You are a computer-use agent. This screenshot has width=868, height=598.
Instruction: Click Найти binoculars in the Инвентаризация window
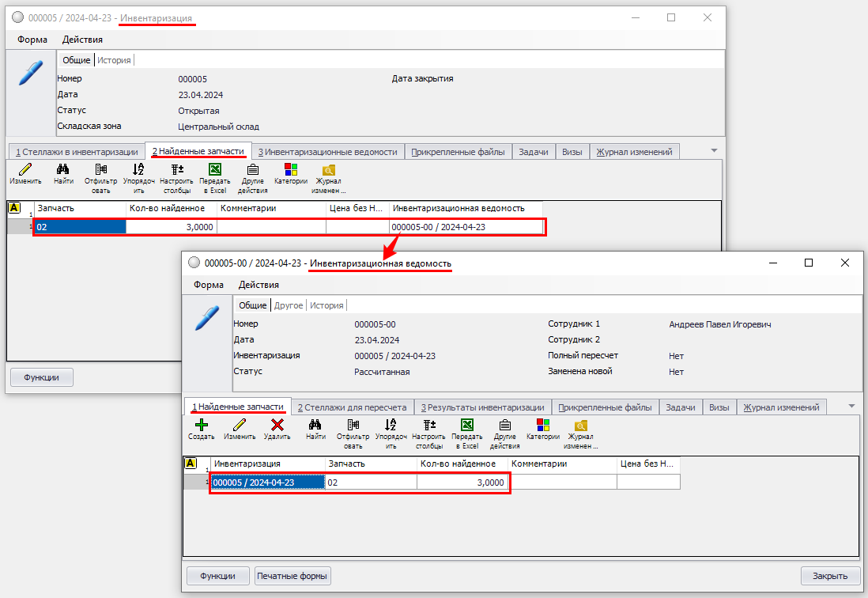(x=63, y=174)
